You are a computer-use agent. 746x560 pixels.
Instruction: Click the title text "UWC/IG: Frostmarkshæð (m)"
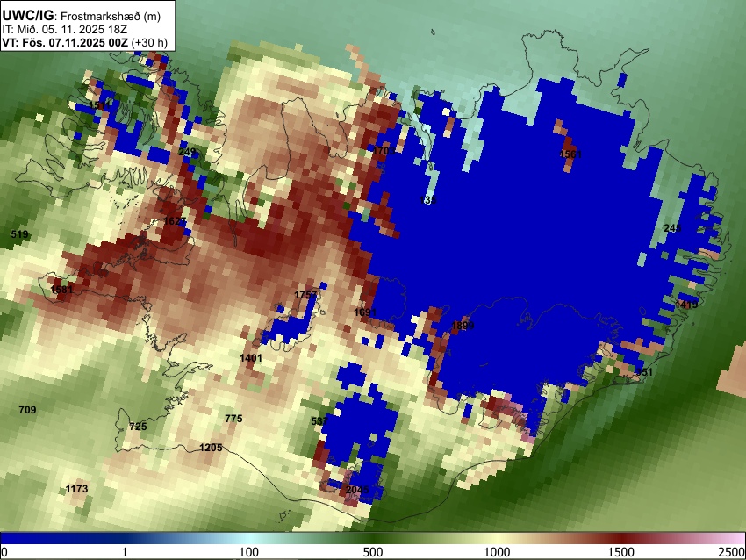(82, 16)
